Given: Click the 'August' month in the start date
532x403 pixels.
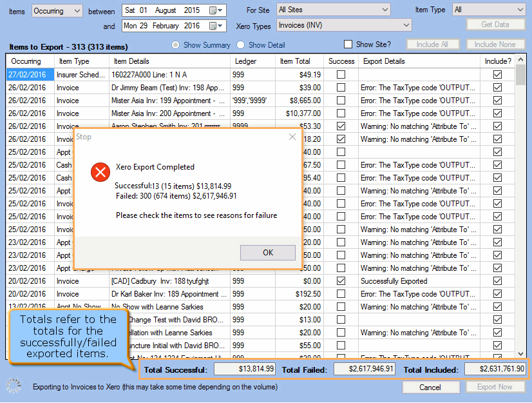Looking at the screenshot, I should pyautogui.click(x=166, y=10).
